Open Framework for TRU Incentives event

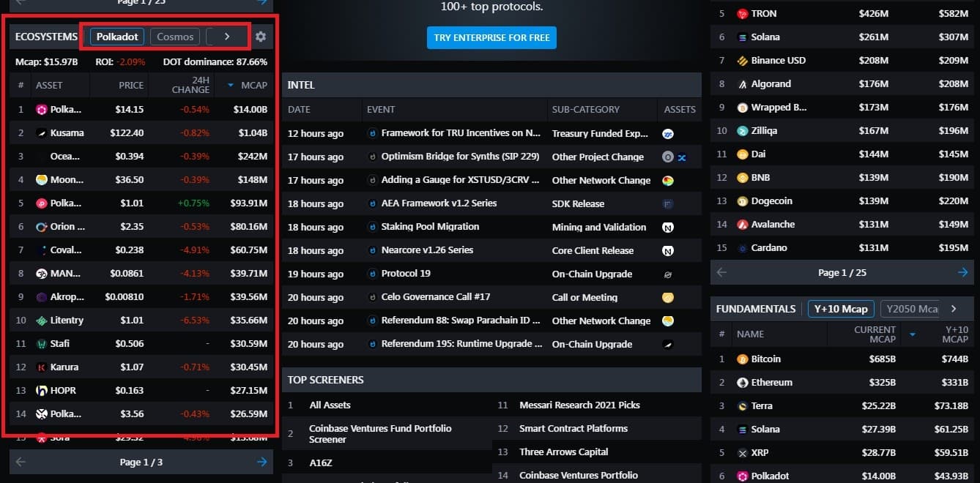[x=461, y=133]
